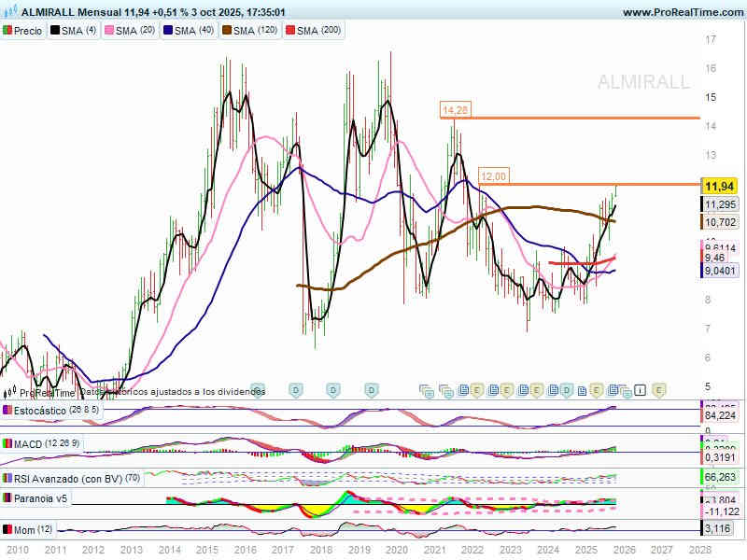
Task: Click the dividend 'D' marker near 2019
Action: tap(371, 389)
